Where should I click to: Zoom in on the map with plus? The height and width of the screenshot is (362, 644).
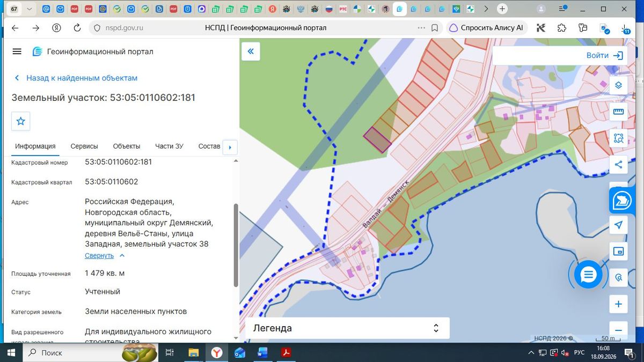[618, 304]
